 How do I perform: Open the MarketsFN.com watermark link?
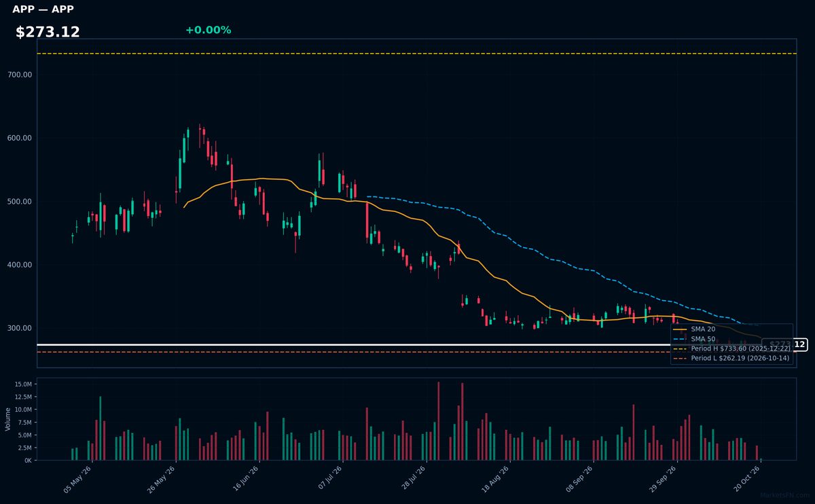pos(785,495)
